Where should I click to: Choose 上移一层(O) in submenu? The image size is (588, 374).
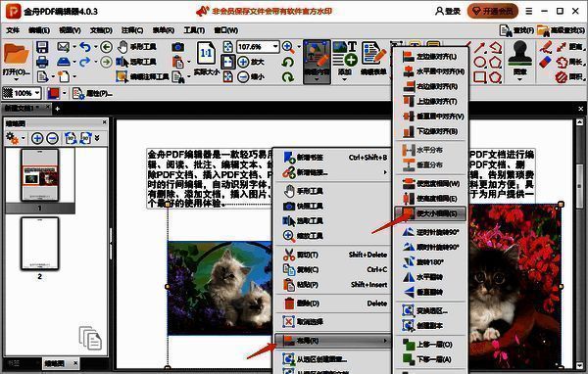(430, 345)
